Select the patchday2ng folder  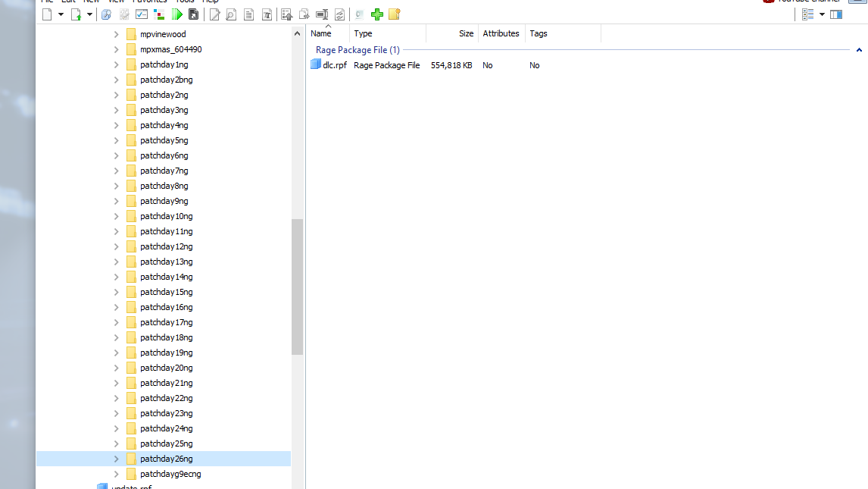point(164,95)
